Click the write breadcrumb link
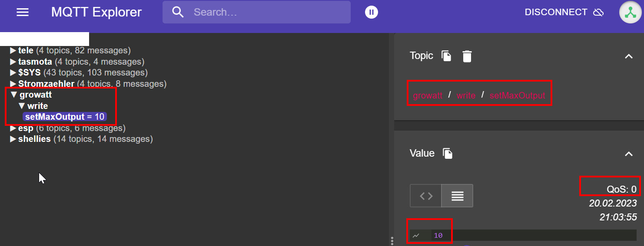This screenshot has width=644, height=246. pyautogui.click(x=466, y=95)
